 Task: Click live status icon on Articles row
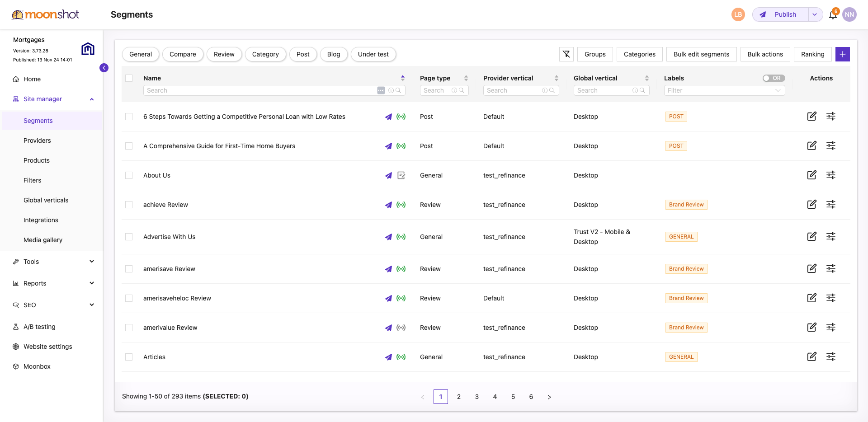(x=401, y=357)
